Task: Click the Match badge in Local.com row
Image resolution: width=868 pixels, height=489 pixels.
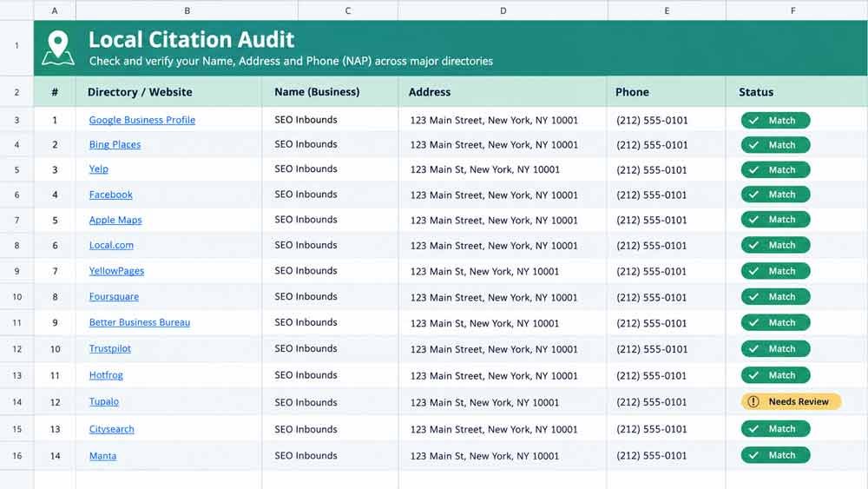Action: 775,245
